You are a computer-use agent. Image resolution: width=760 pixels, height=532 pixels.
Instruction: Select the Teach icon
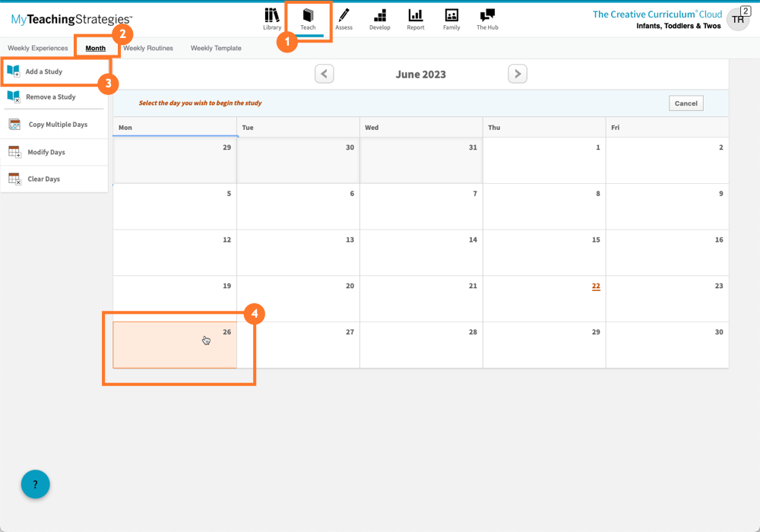(x=308, y=19)
